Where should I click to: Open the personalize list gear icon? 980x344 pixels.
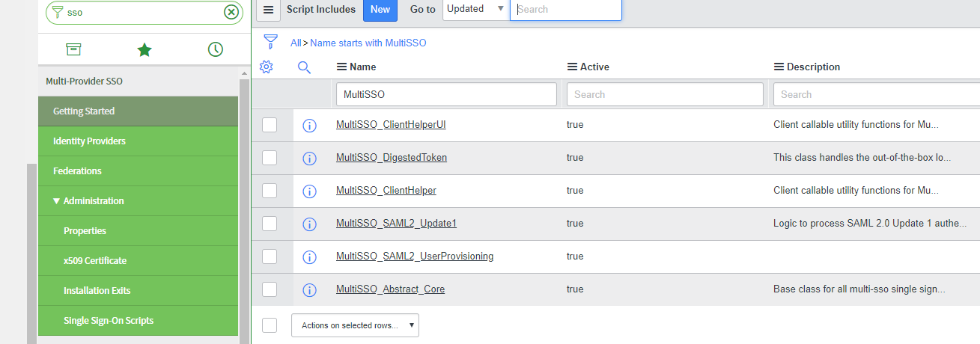click(x=266, y=67)
